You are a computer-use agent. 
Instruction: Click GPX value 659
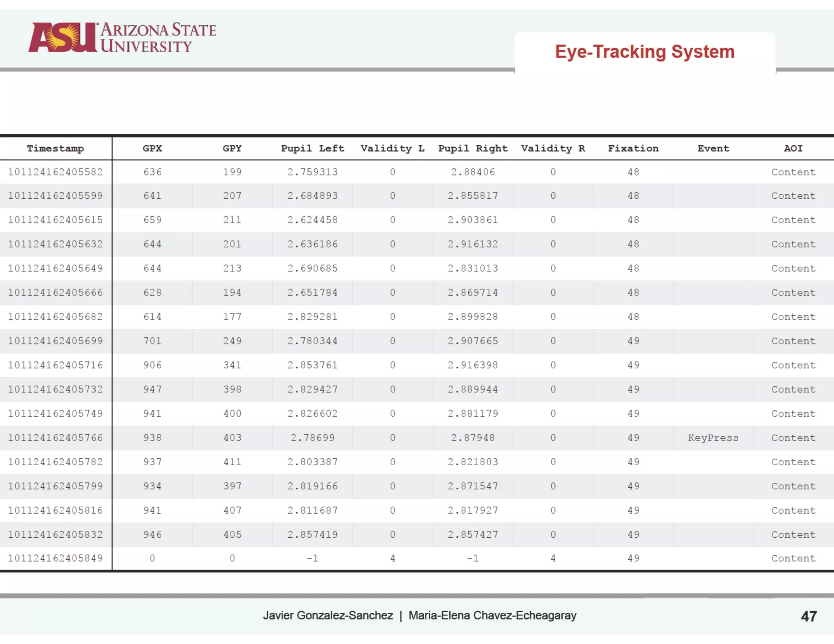[x=152, y=220]
